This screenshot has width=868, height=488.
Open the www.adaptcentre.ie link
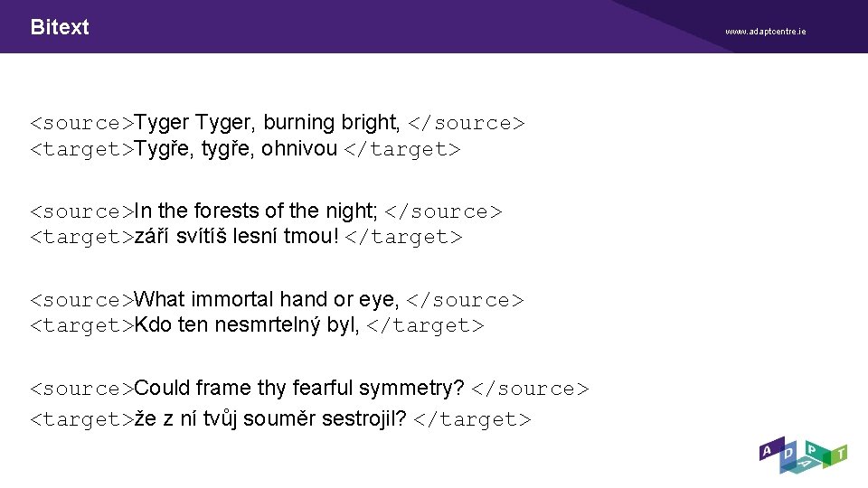[765, 32]
